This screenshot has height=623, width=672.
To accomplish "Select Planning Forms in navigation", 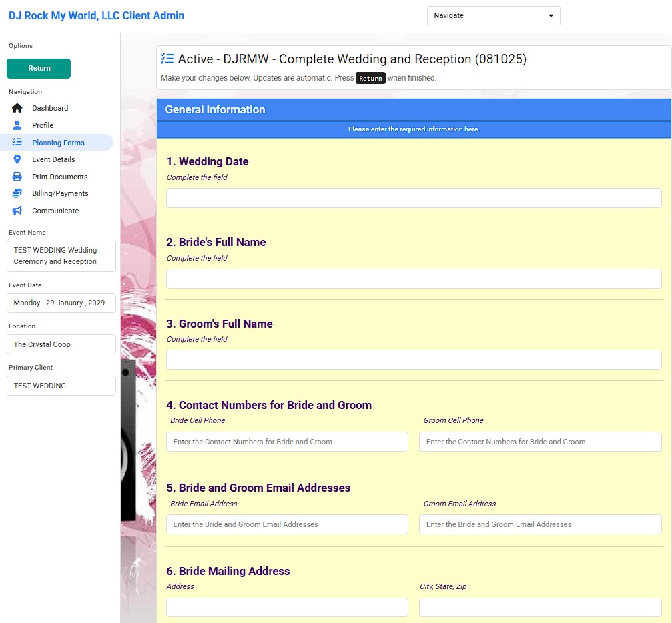I will (57, 142).
